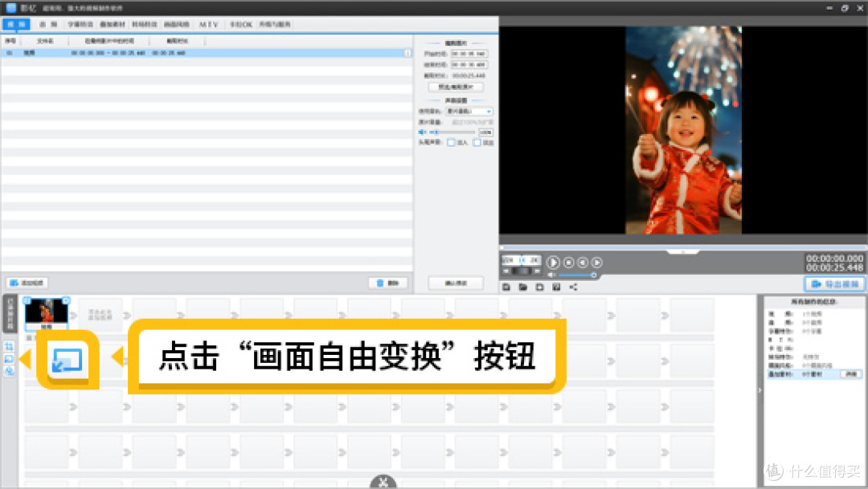Click the scissors icon at the bottom edge

coord(383,482)
